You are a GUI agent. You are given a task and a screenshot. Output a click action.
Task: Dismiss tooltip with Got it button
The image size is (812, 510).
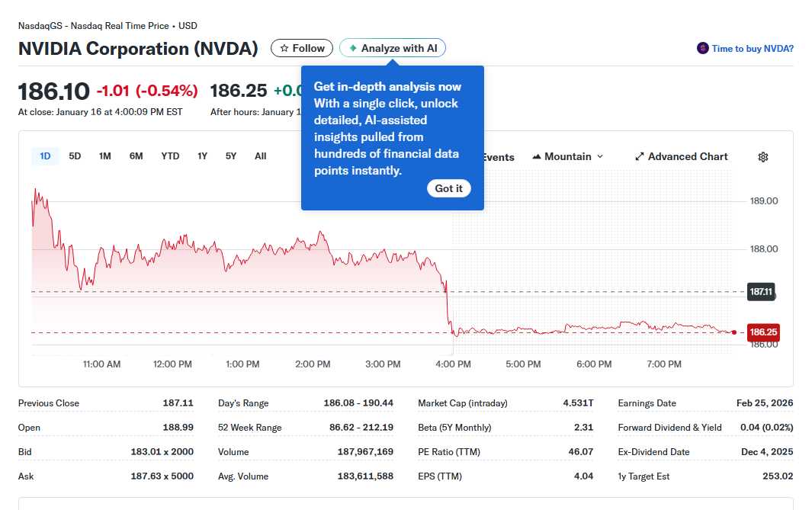pyautogui.click(x=448, y=188)
